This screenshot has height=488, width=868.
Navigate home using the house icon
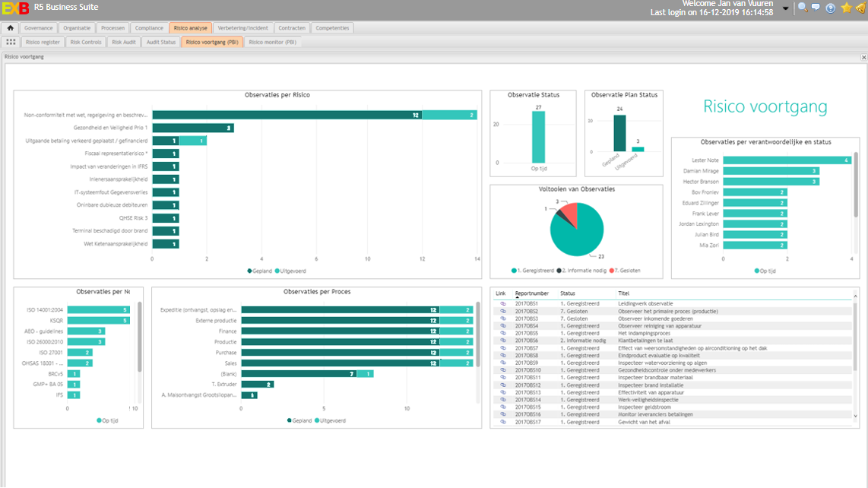tap(10, 27)
